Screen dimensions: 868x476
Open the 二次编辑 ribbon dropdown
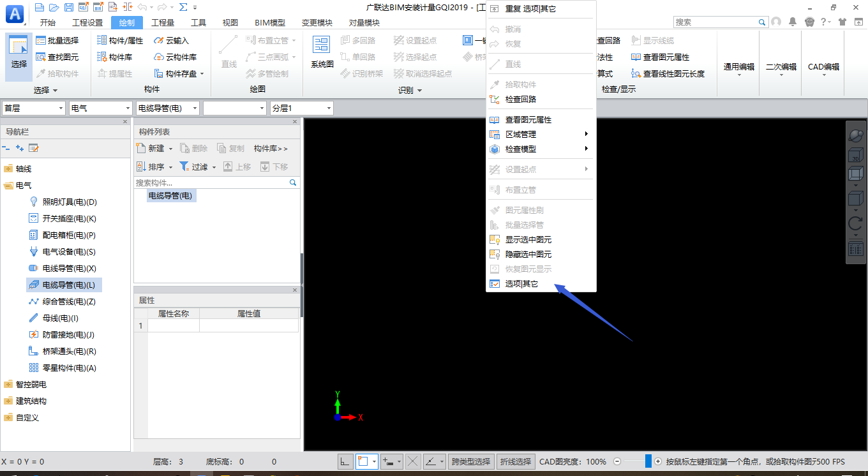tap(781, 69)
